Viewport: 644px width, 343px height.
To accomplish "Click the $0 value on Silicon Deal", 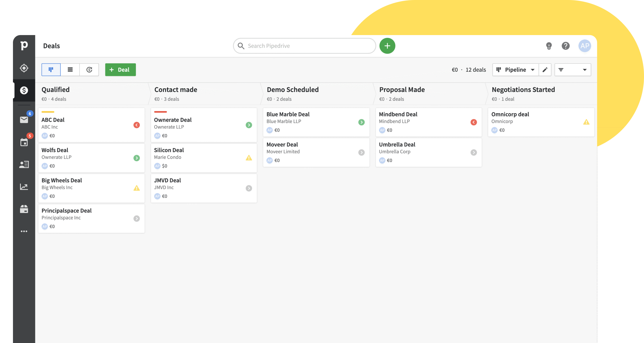I will (165, 166).
